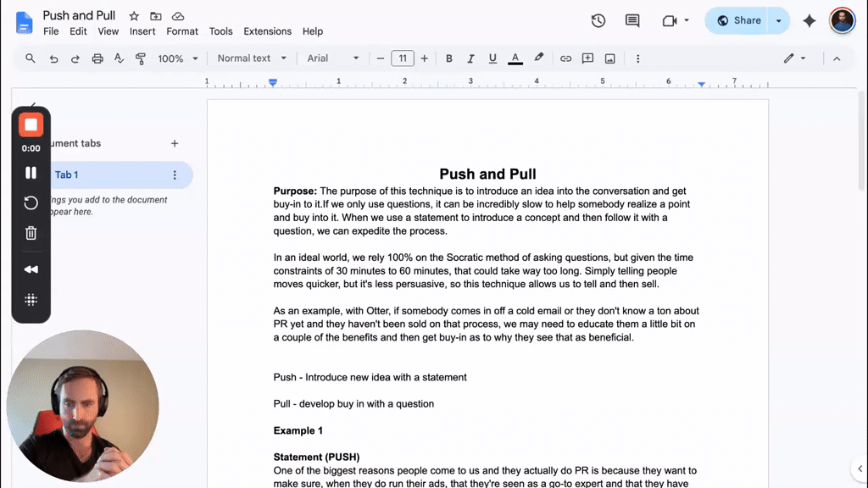Click the Statement (PUSH) heading
The width and height of the screenshot is (868, 488).
(317, 457)
